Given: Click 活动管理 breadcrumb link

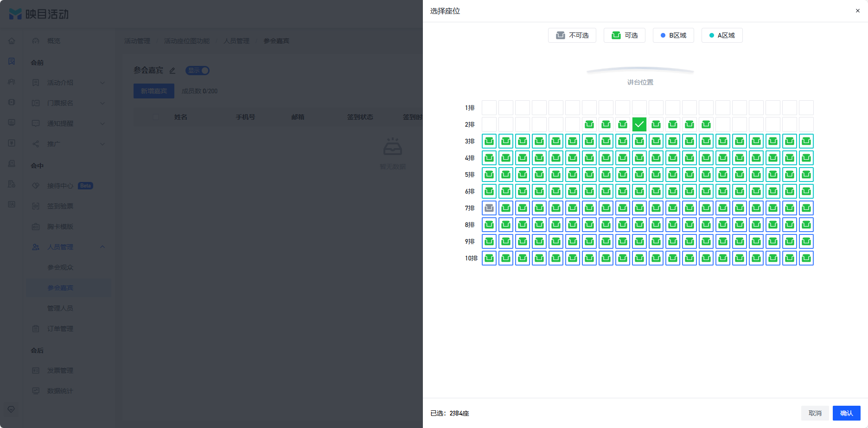Looking at the screenshot, I should click(x=137, y=41).
